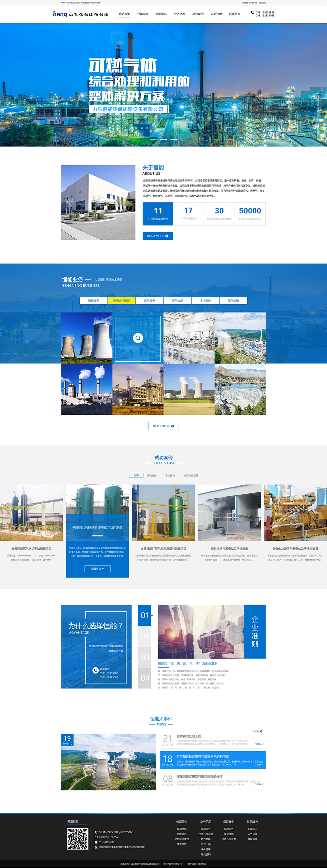The width and height of the screenshot is (327, 868).
Task: Open the 公司简介 navigation menu item
Action: [142, 14]
